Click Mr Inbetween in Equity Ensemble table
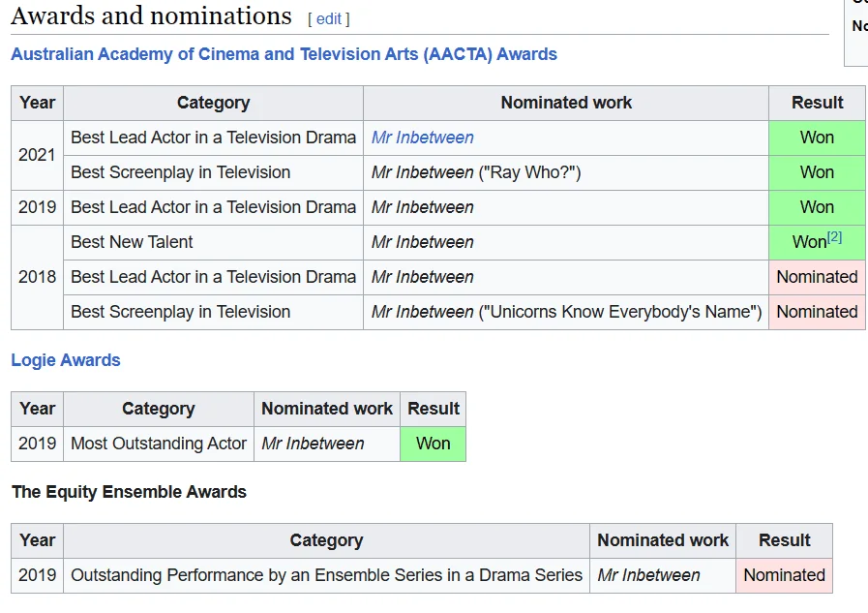This screenshot has width=868, height=613. coord(663,575)
